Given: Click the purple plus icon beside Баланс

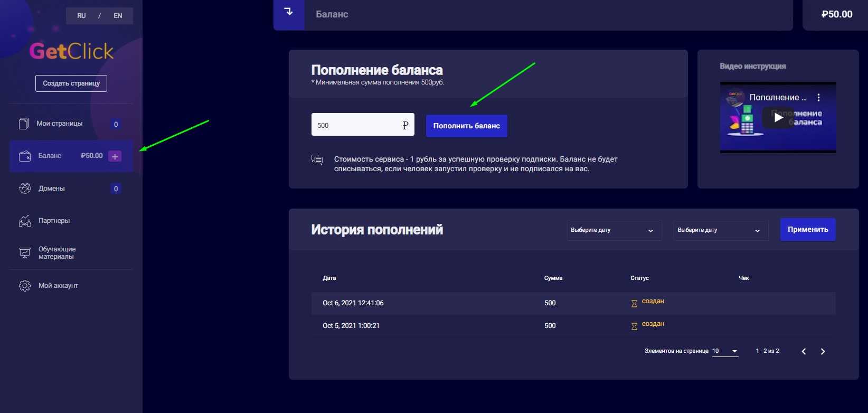Looking at the screenshot, I should coord(115,156).
